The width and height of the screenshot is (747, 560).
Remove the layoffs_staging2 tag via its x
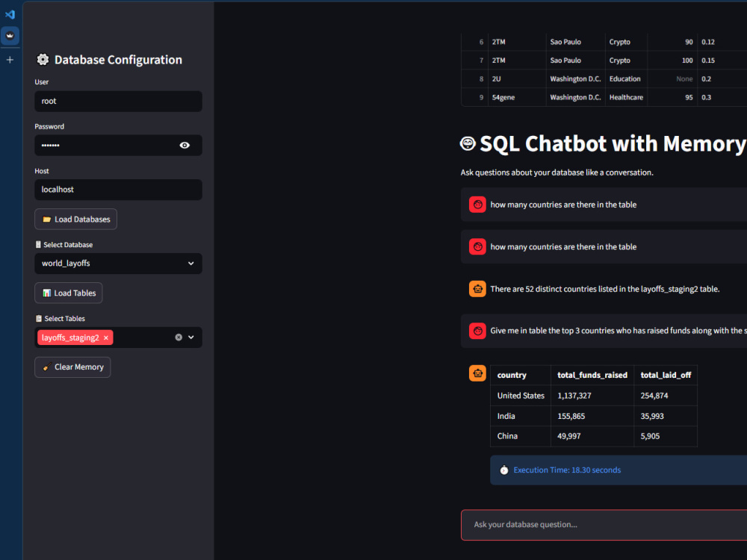coord(106,337)
